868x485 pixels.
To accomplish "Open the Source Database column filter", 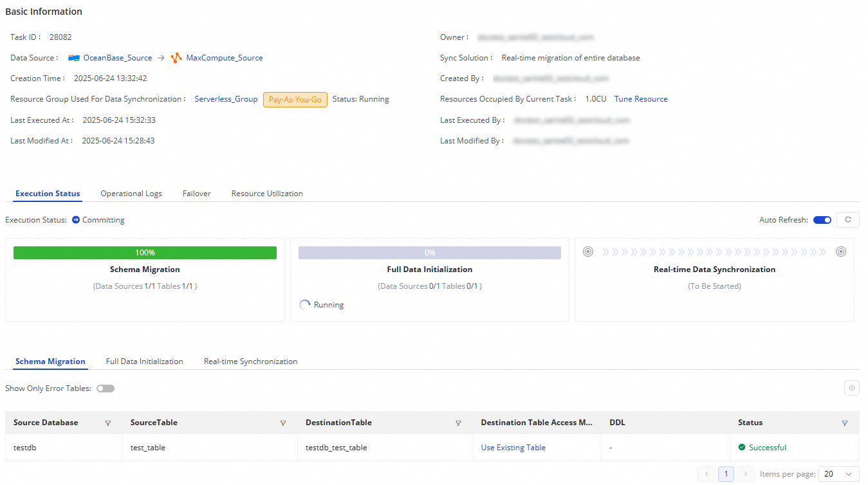I will point(108,423).
